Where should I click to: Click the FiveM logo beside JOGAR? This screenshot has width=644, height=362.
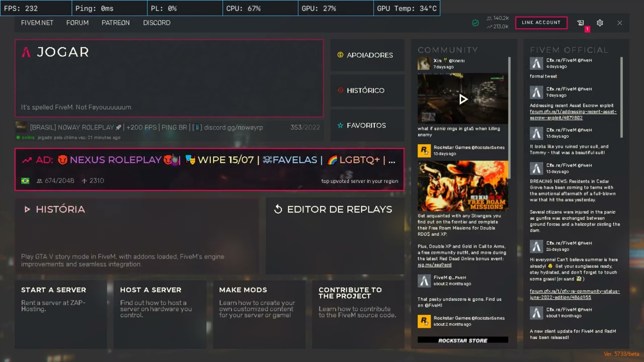[26, 52]
